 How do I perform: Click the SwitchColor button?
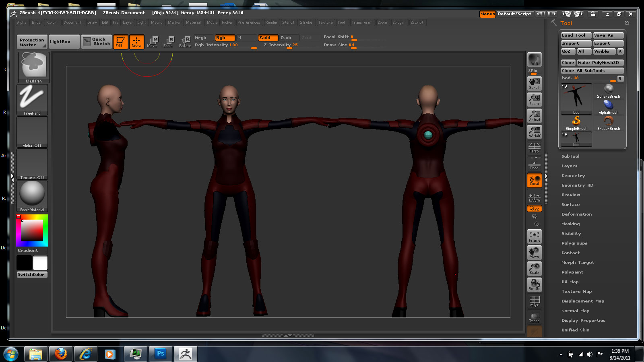click(32, 274)
